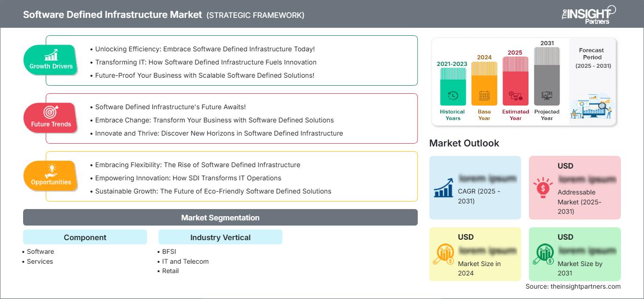The image size is (644, 299).
Task: Click the Market Segmentation header button
Action: (220, 217)
